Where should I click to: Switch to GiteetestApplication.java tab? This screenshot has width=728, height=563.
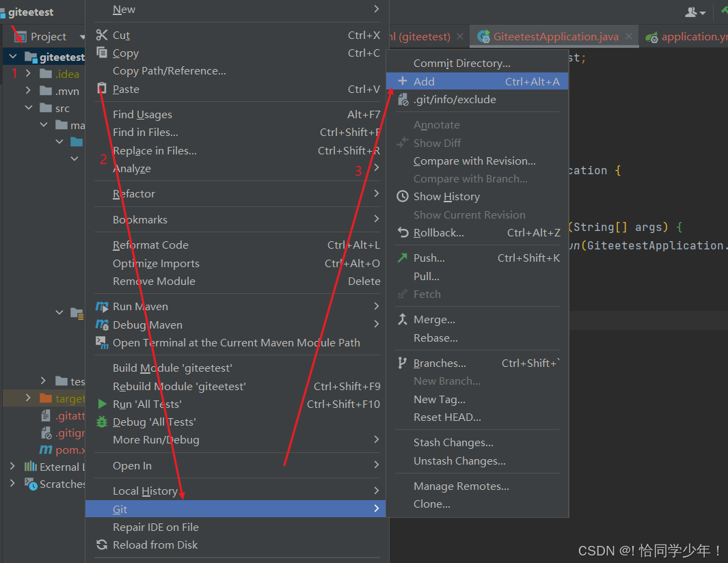[x=555, y=36]
